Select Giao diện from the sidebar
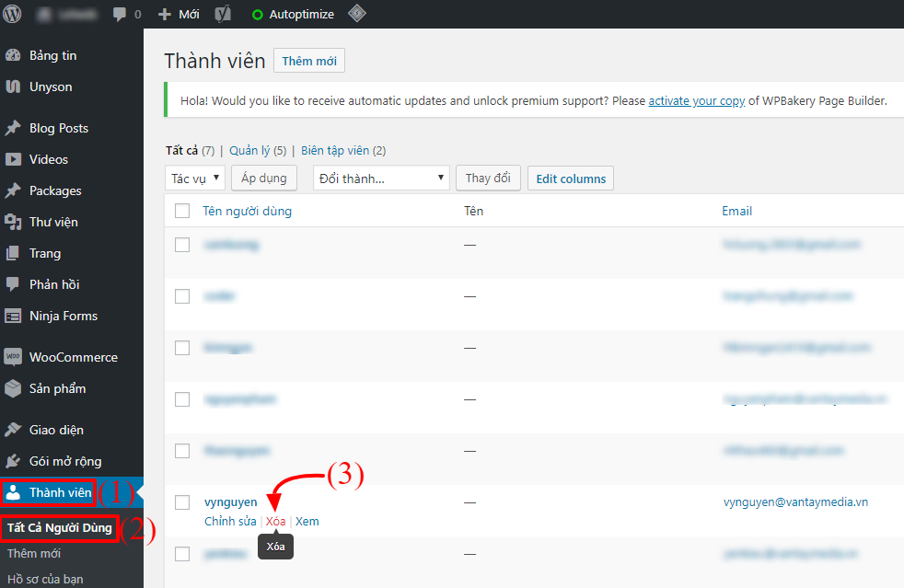The height and width of the screenshot is (588, 904). 52,429
